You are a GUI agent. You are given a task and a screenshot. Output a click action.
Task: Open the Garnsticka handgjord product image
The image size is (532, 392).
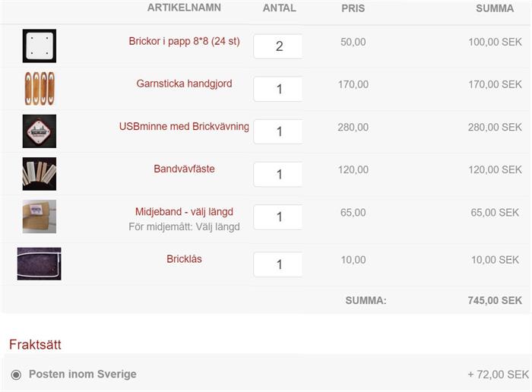tap(40, 89)
